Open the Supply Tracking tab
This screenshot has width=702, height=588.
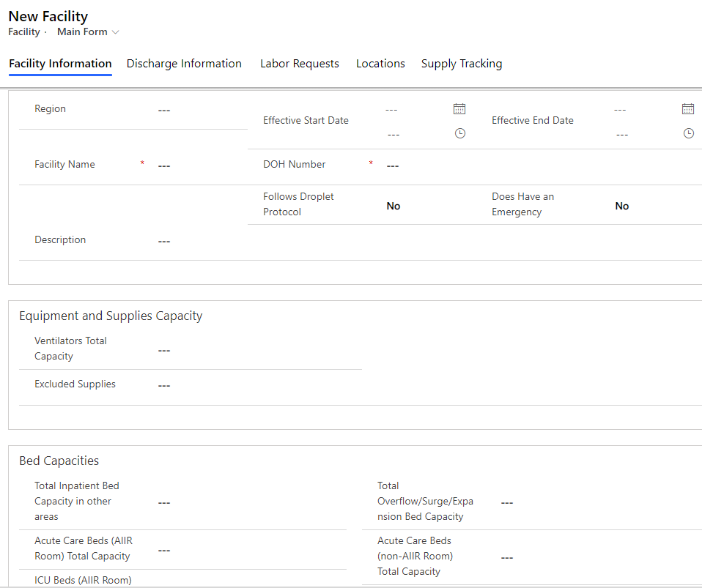[x=462, y=64]
